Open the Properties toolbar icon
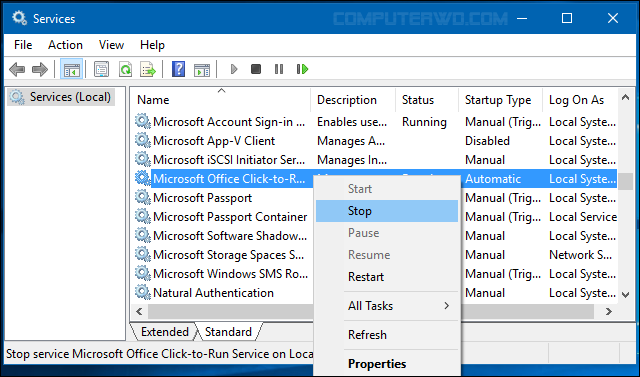This screenshot has height=377, width=640. [101, 69]
